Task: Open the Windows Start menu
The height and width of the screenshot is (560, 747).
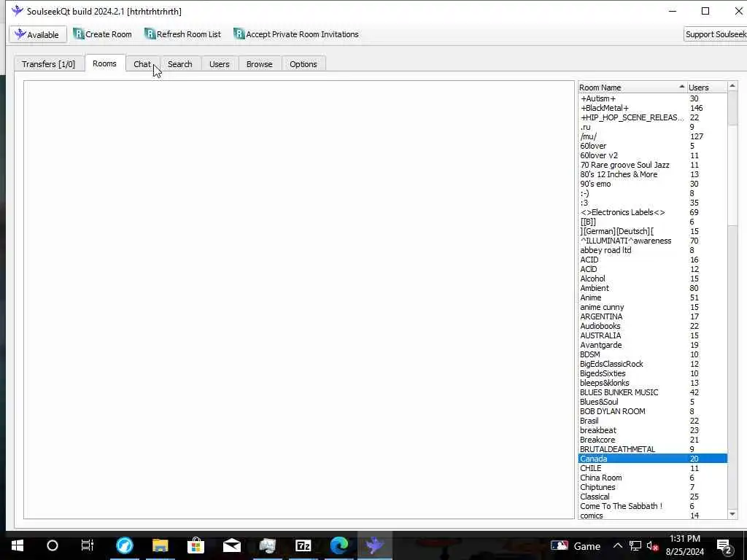Action: pyautogui.click(x=18, y=545)
